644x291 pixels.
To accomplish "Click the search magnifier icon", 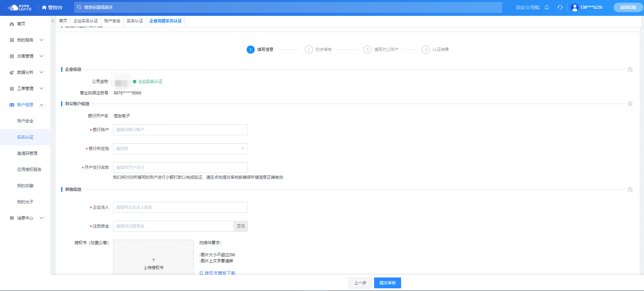I will pos(79,7).
